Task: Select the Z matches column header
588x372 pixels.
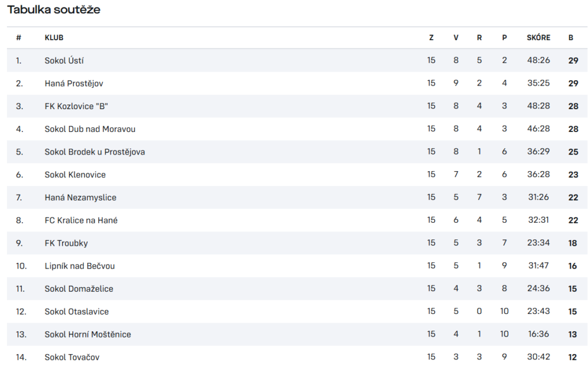Action: click(x=431, y=37)
